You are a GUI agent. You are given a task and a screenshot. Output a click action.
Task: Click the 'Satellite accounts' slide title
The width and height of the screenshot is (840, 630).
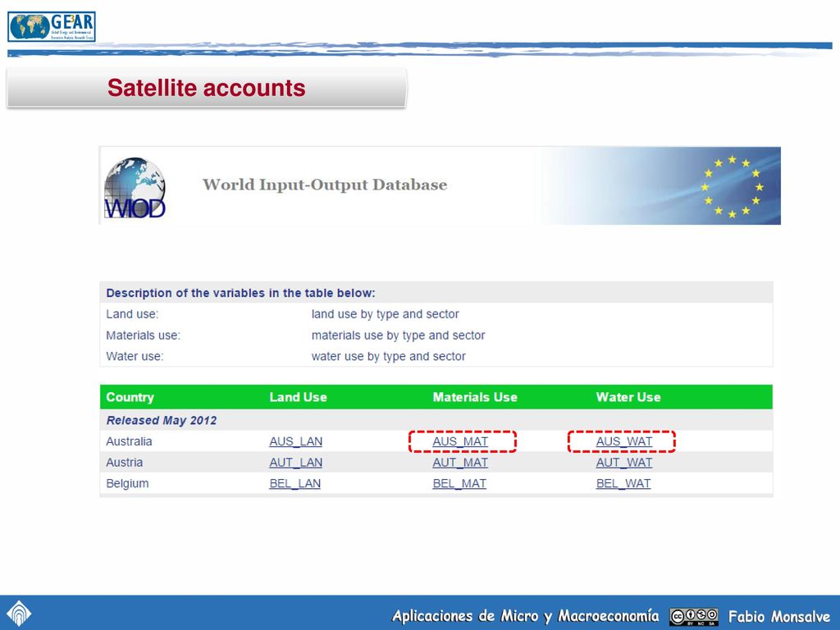click(206, 88)
